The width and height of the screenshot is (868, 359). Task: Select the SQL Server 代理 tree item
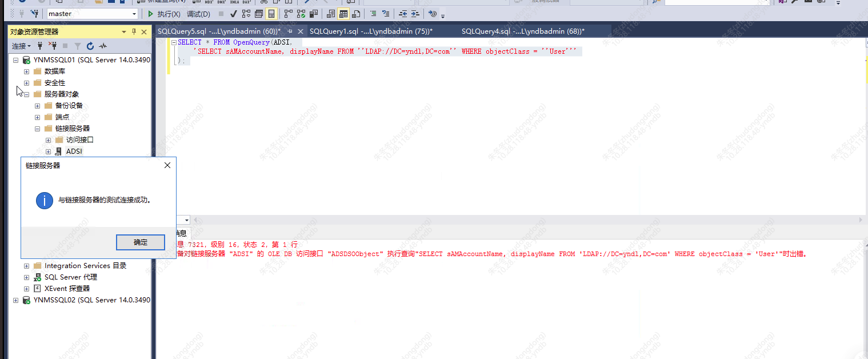pos(71,277)
